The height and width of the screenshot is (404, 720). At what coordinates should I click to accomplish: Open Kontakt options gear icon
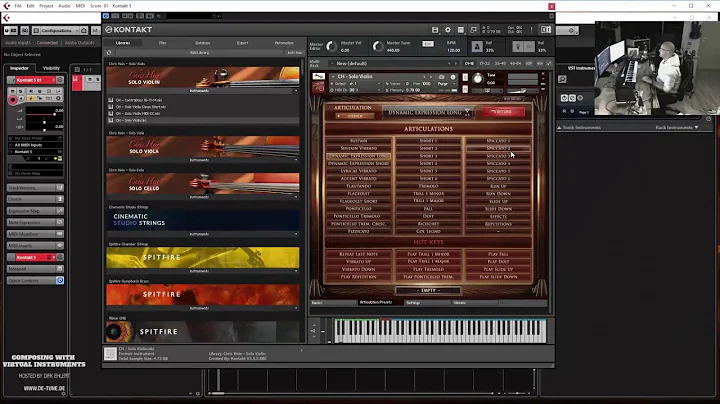(x=448, y=30)
